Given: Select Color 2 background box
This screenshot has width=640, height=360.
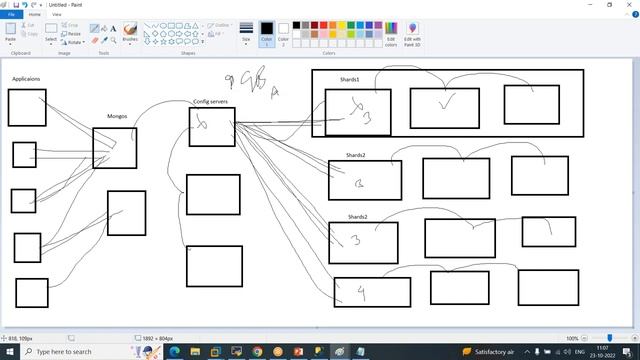Looking at the screenshot, I should coord(283,34).
